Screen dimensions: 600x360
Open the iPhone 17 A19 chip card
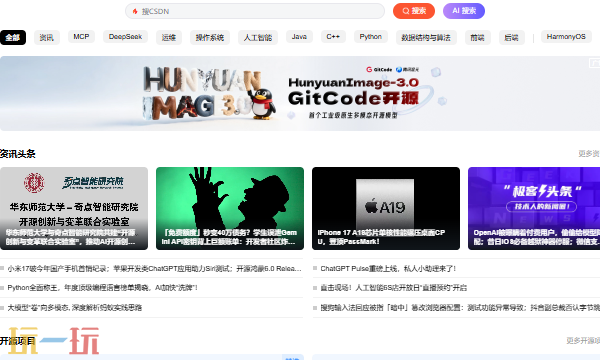pos(386,209)
